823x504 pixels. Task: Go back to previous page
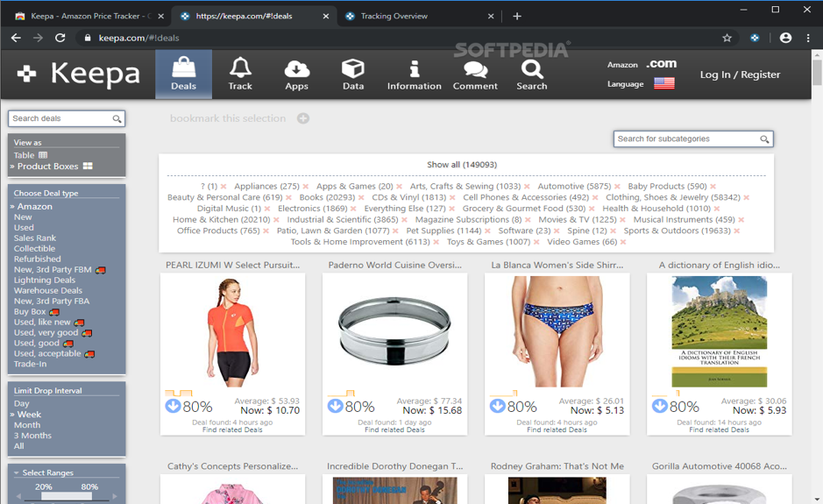tap(16, 38)
